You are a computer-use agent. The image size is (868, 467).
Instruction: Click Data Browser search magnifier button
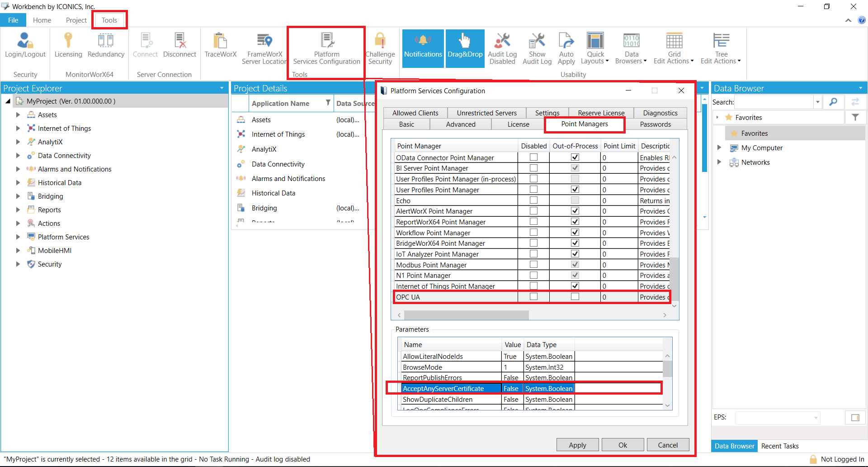[833, 102]
